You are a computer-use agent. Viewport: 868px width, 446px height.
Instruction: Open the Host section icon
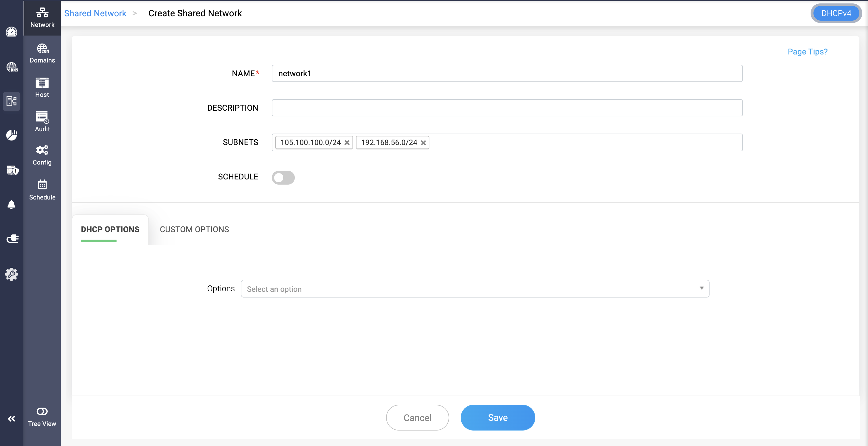(x=42, y=87)
